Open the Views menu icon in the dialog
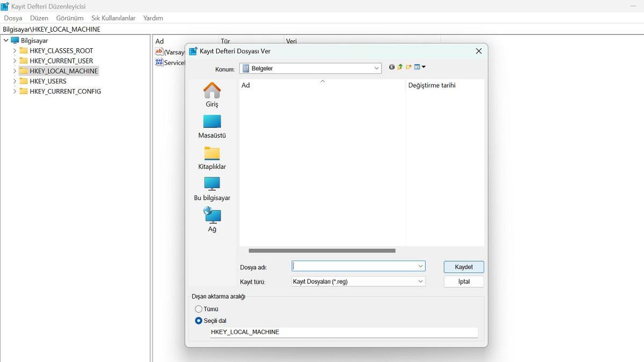 tap(418, 67)
